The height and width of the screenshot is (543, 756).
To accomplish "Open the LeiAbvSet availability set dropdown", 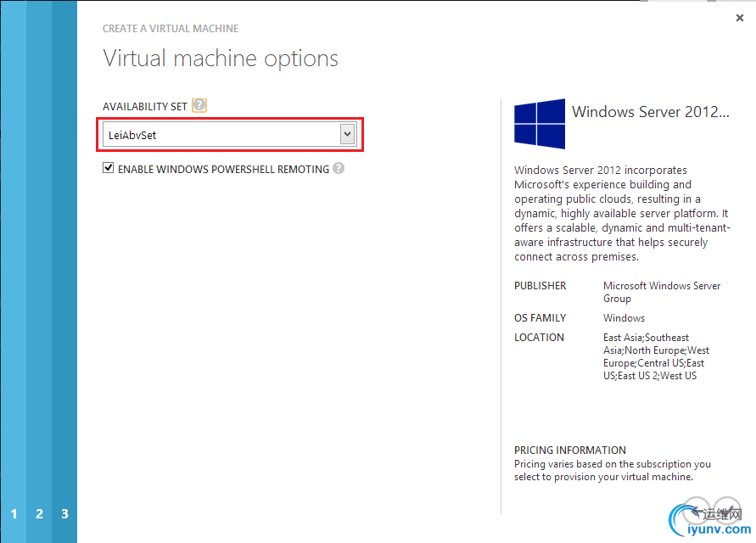I will click(229, 135).
